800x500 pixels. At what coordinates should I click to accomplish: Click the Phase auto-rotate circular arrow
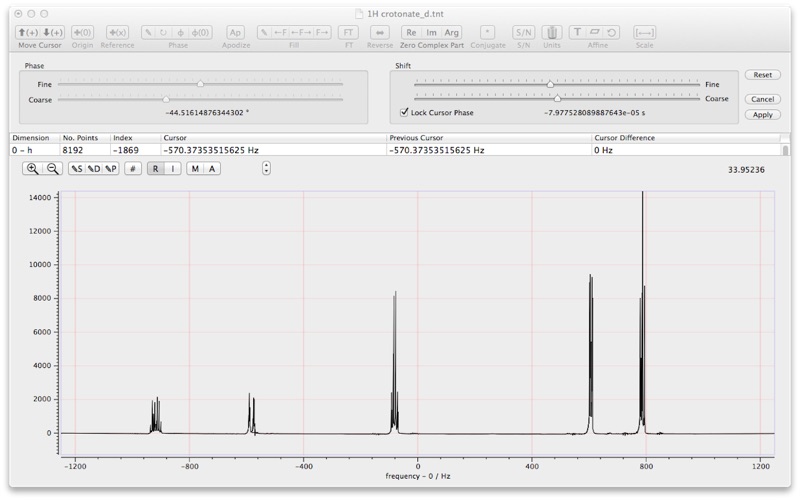click(x=163, y=33)
